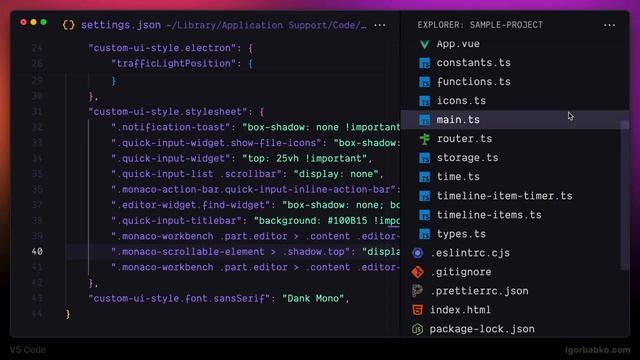Click the closing yellow brace on line 44
Image resolution: width=640 pixels, height=360 pixels.
(x=68, y=314)
